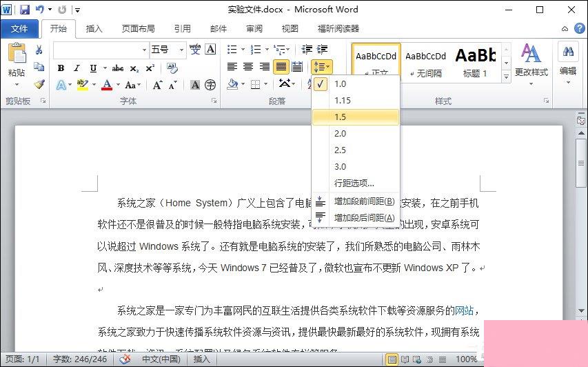Click the Increase Indent icon
588x367 pixels.
pyautogui.click(x=322, y=50)
